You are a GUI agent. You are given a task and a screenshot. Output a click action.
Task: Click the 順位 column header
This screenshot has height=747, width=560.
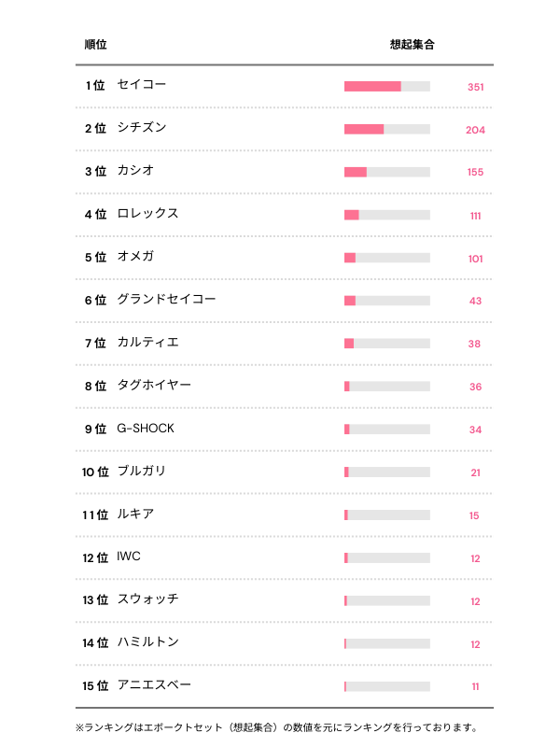95,45
